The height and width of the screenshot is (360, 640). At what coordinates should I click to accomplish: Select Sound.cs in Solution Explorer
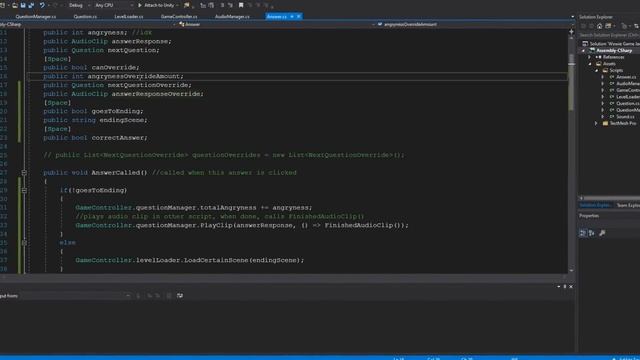coord(624,117)
